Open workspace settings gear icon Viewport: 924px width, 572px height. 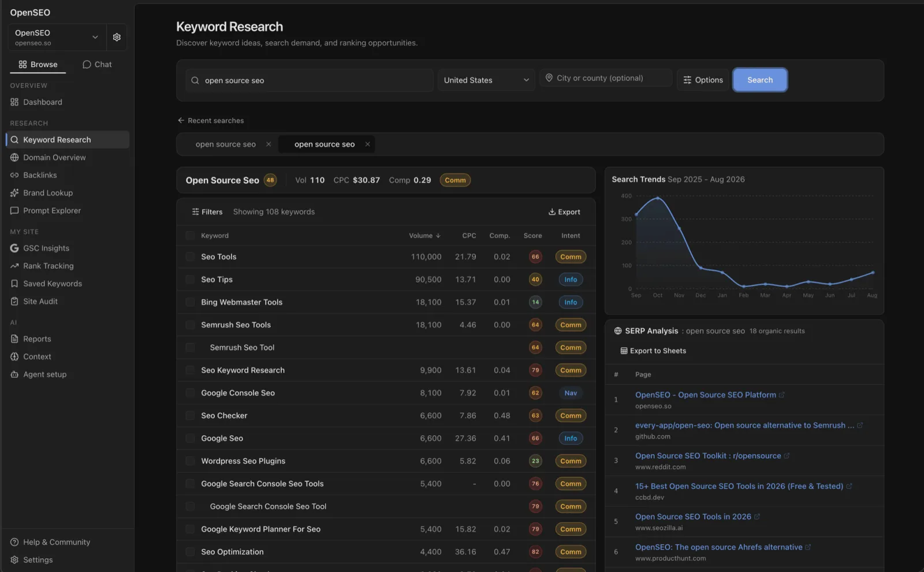[x=117, y=38]
